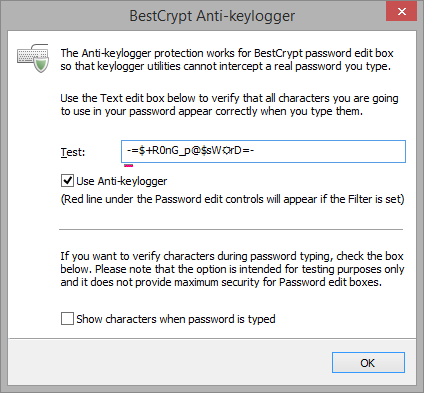The width and height of the screenshot is (424, 393).
Task: Focus the Test edit box
Action: coord(263,151)
